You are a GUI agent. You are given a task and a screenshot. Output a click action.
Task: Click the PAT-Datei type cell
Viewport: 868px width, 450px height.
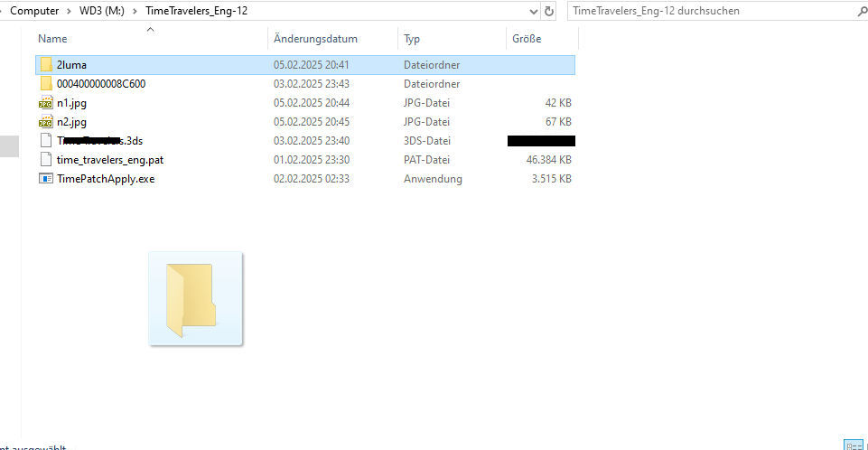(x=426, y=159)
